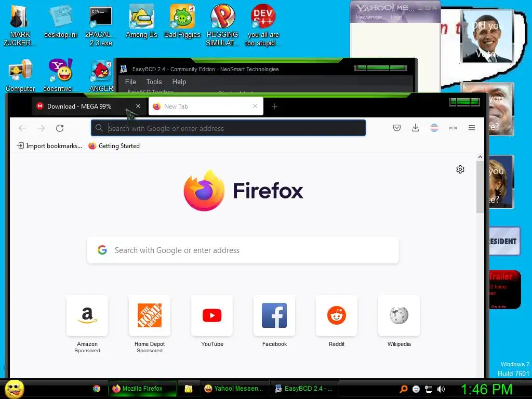Open the Messenger menu in Yahoo Messenger window
Image resolution: width=532 pixels, height=399 pixels.
(x=369, y=17)
